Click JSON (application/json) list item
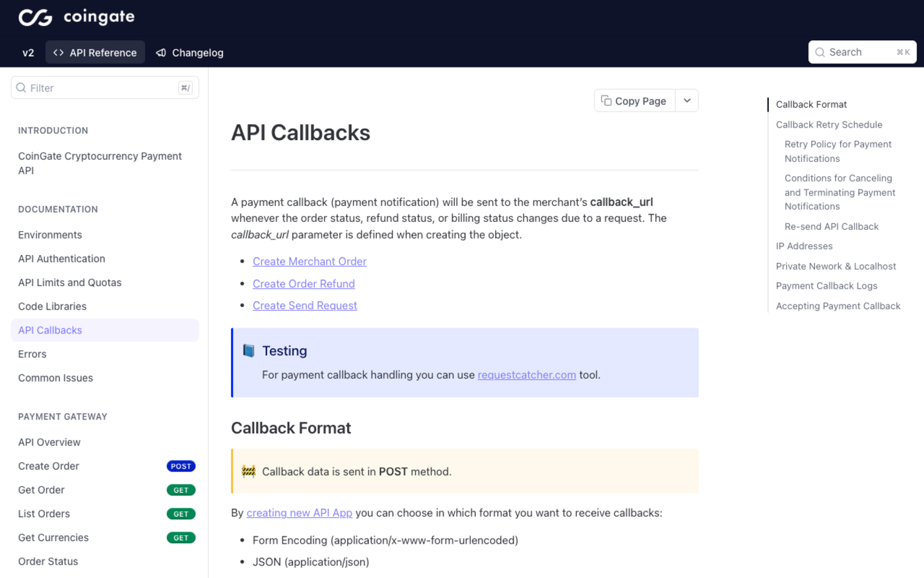 [311, 562]
